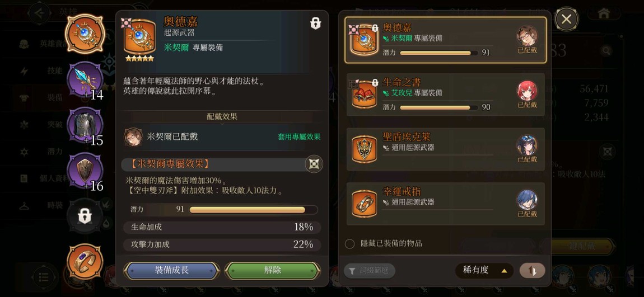
Task: Tap the locked equipment slot icon
Action: (85, 216)
